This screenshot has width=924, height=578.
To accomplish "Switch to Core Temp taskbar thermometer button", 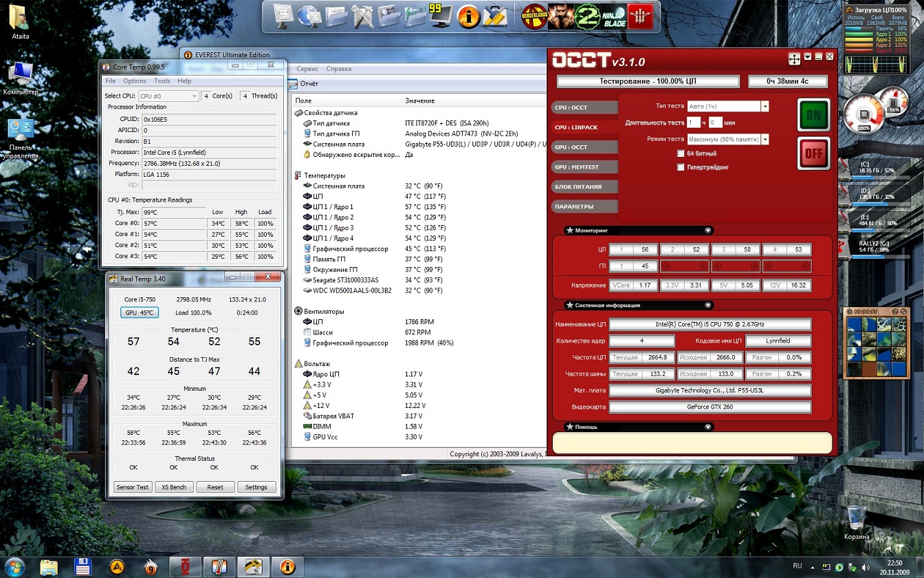I will point(219,567).
